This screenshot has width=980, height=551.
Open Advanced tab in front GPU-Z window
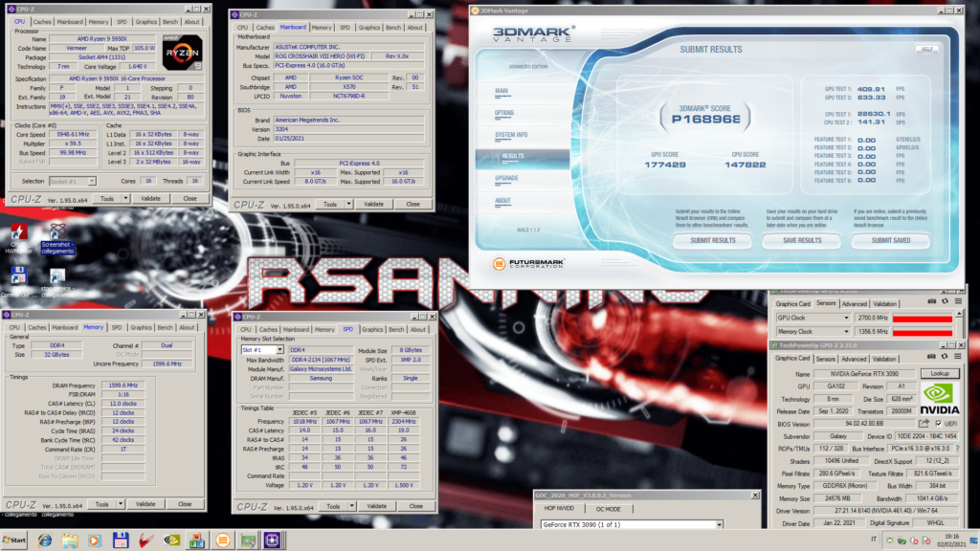pos(854,360)
